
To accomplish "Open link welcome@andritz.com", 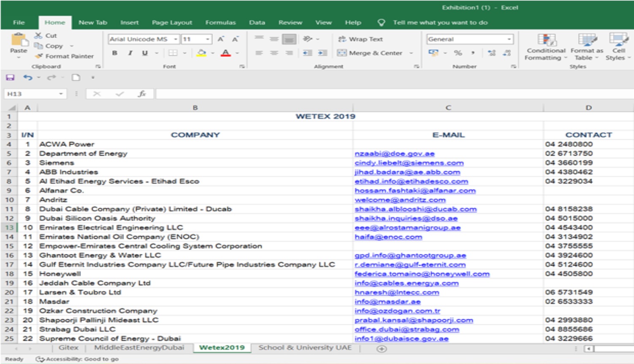I will [400, 200].
